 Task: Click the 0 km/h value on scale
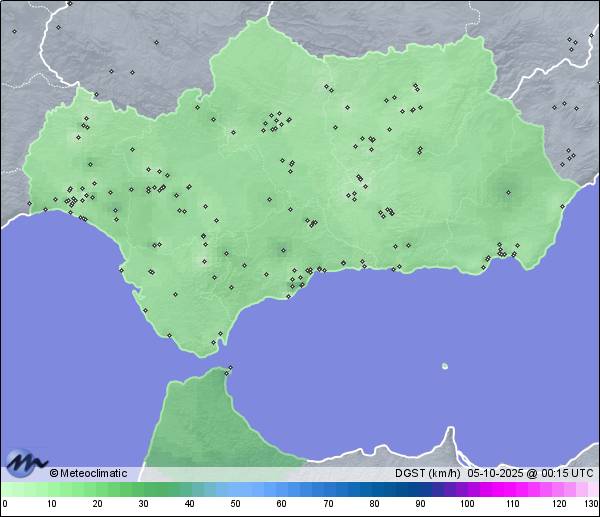(4, 504)
